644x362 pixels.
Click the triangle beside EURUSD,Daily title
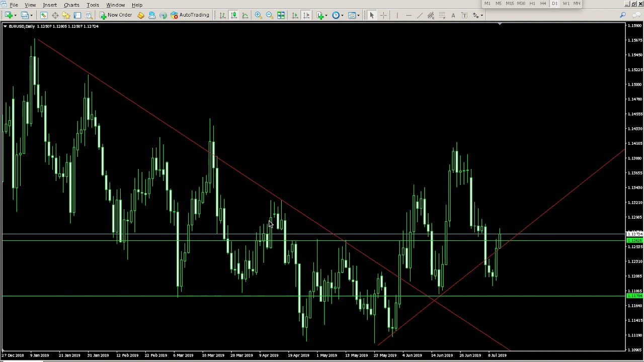pyautogui.click(x=5, y=26)
